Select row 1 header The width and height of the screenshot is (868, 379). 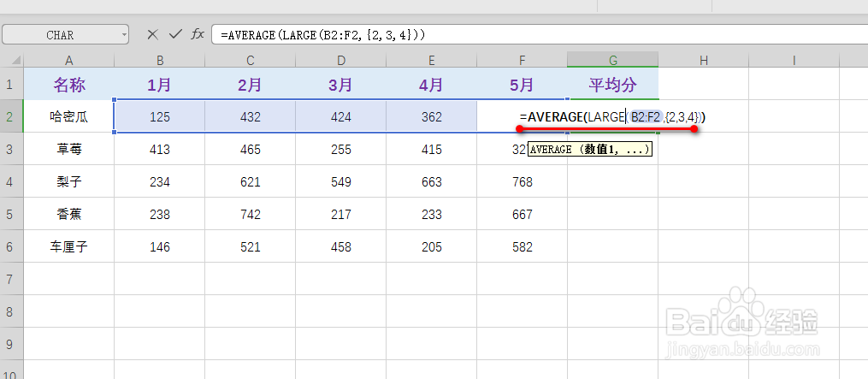(x=12, y=84)
